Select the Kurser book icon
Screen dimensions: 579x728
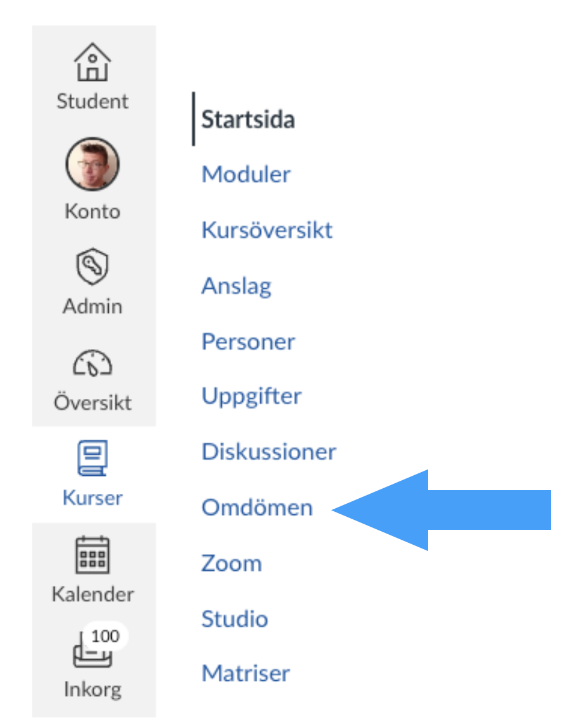tap(93, 458)
